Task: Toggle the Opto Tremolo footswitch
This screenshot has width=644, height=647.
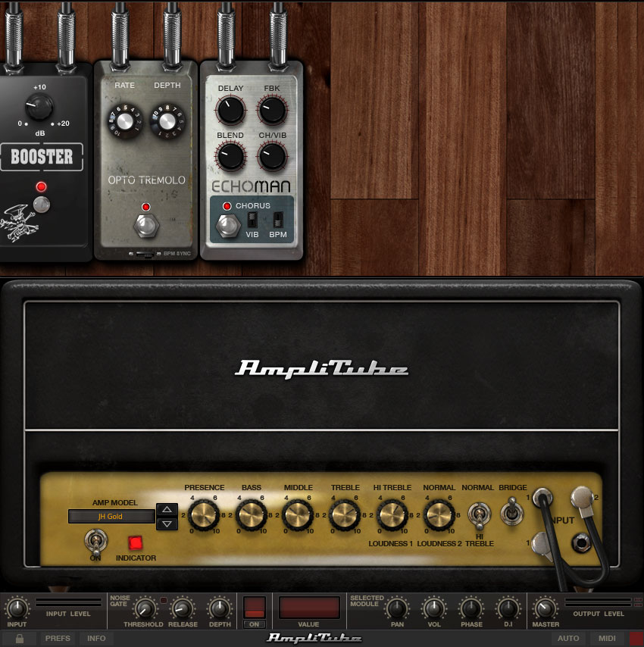Action: [x=146, y=225]
